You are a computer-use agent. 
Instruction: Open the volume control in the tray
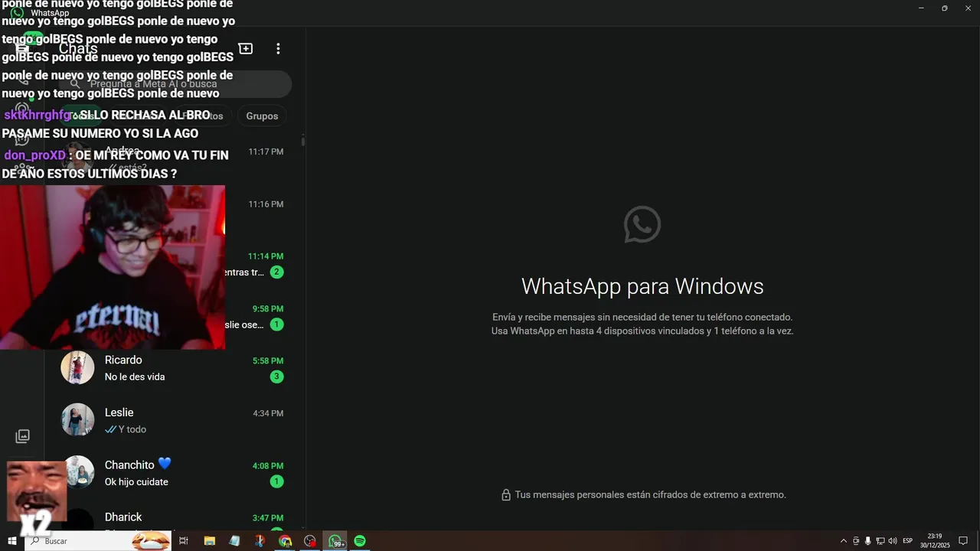click(x=893, y=541)
